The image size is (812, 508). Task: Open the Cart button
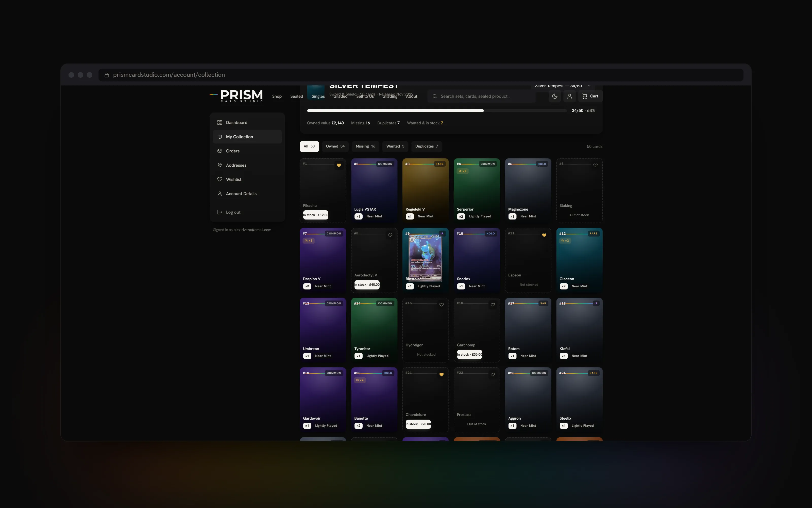pyautogui.click(x=590, y=96)
